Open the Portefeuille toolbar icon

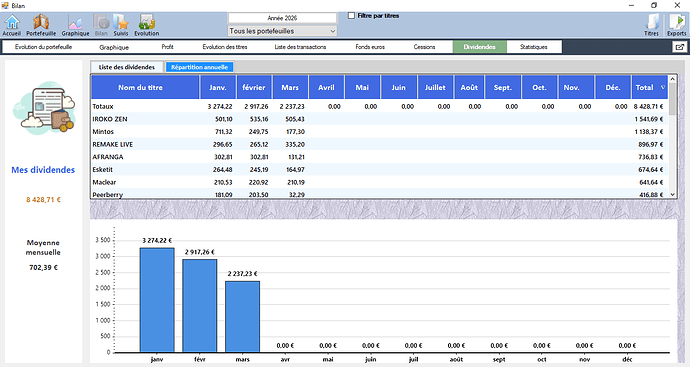(41, 25)
